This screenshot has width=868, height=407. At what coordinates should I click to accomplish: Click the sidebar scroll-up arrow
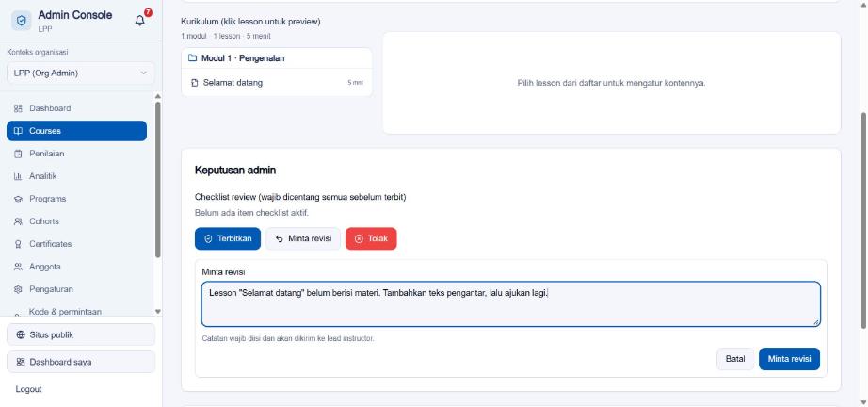pos(158,96)
